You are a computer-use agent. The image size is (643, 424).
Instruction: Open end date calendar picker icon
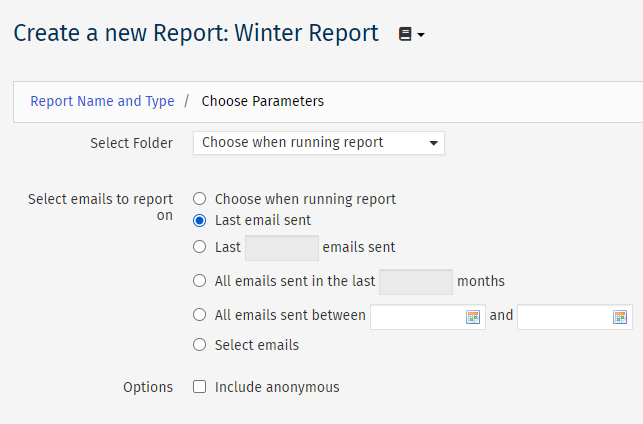(620, 317)
